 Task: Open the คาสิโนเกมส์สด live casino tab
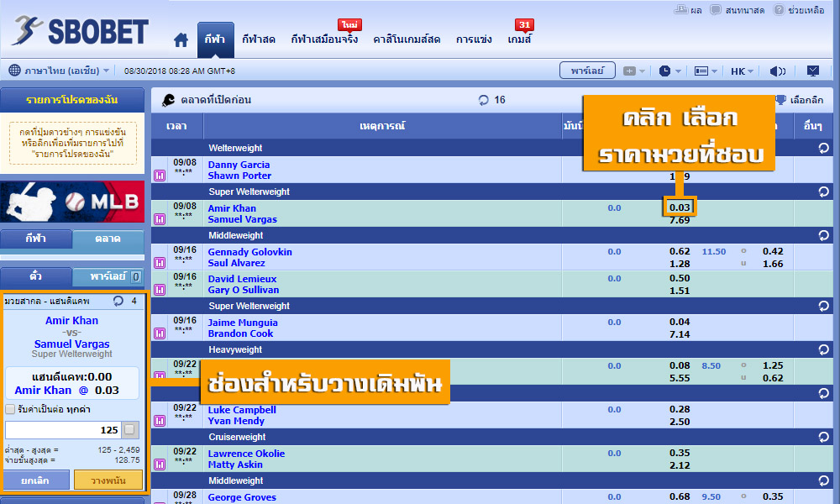point(407,39)
